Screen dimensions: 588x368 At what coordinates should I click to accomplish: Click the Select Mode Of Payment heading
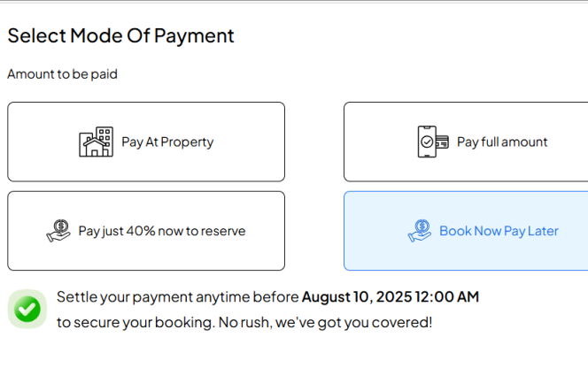tap(120, 35)
